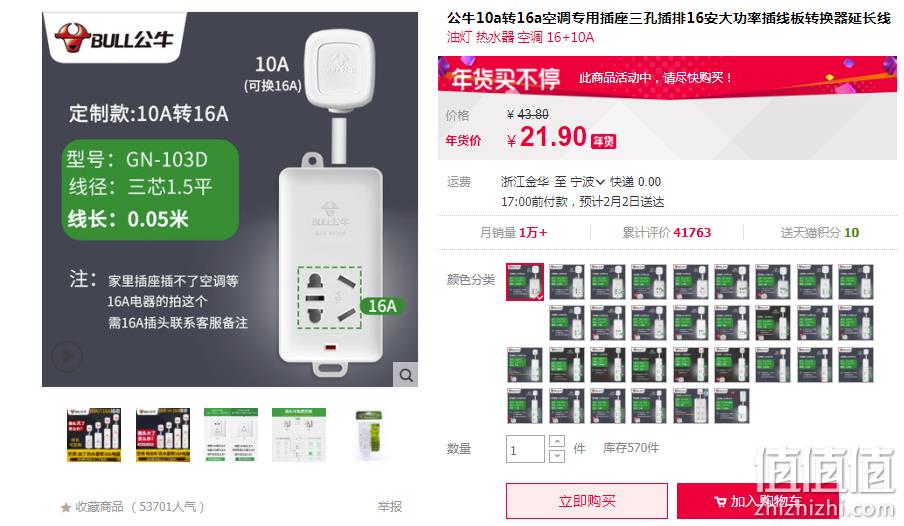
Task: Click the 月销量 1万+ sales stat
Action: 514,232
